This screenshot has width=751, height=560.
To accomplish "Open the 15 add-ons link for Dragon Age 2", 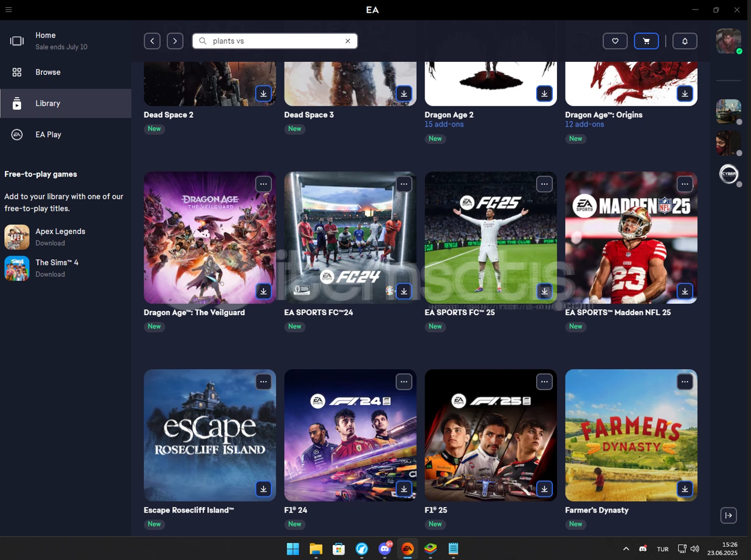I will 444,124.
